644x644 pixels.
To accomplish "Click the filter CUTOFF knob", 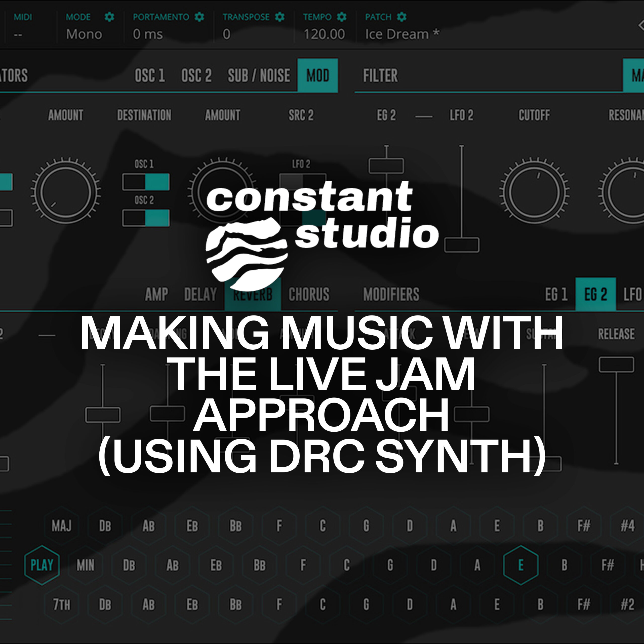I will coord(534,192).
